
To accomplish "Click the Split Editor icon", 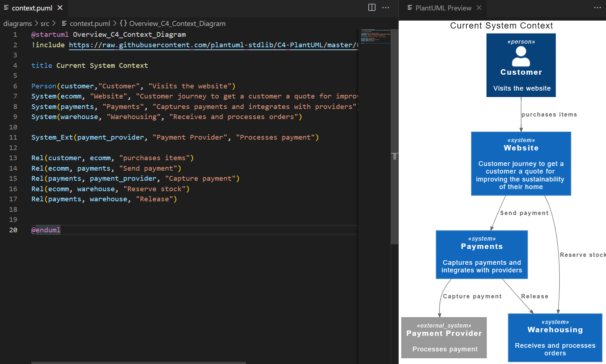I will (372, 8).
